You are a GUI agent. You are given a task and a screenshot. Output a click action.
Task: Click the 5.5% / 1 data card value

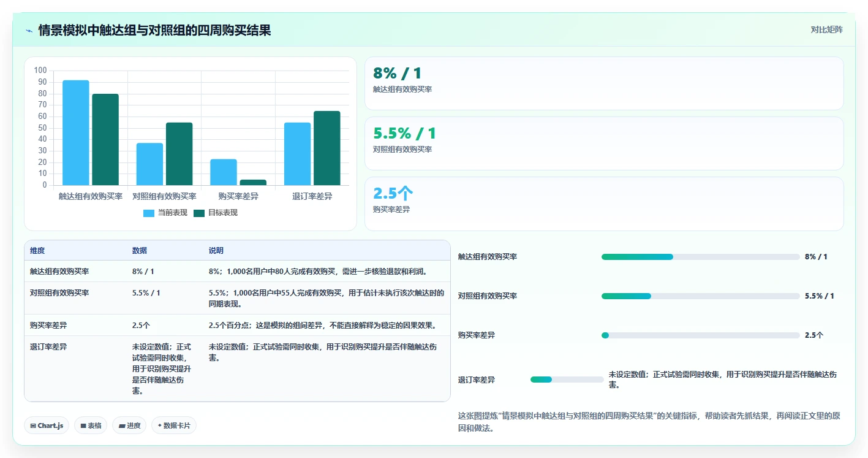405,134
